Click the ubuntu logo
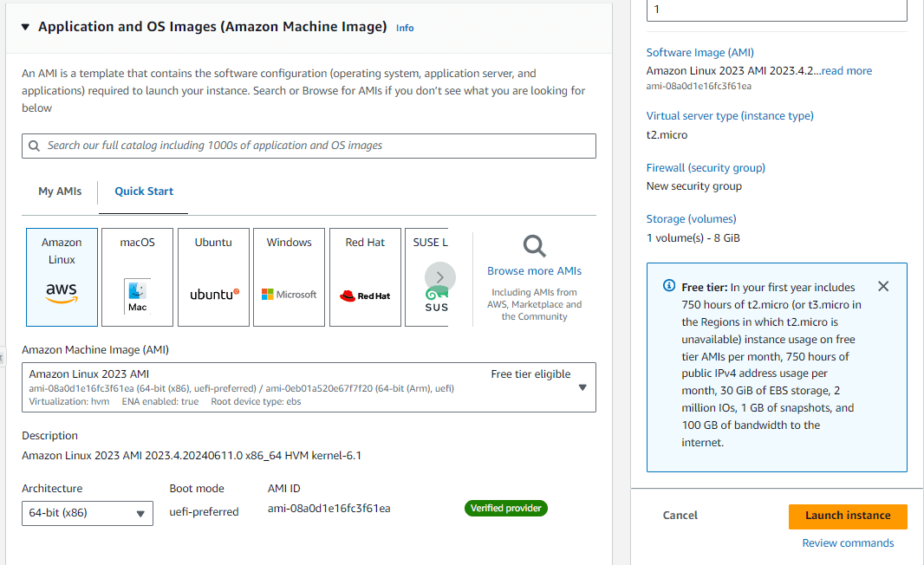 tap(214, 294)
